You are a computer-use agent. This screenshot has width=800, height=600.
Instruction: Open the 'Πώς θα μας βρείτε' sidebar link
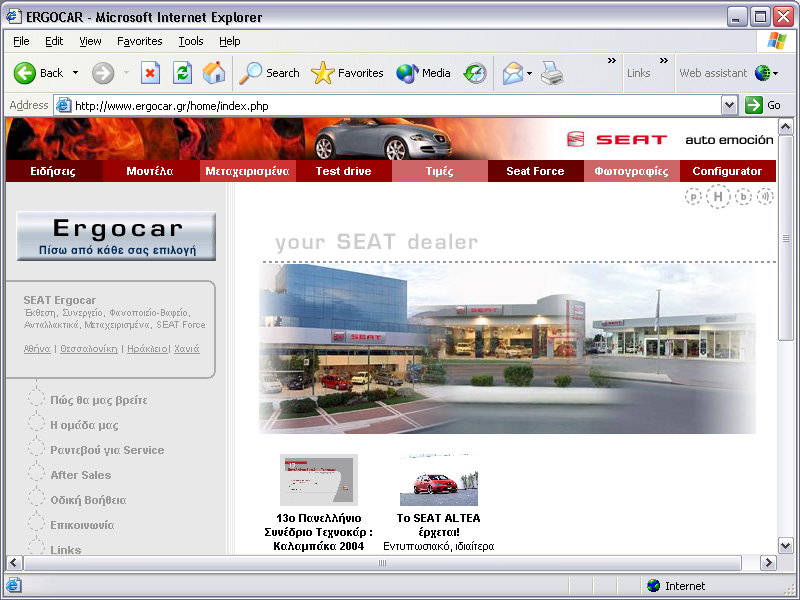(99, 401)
